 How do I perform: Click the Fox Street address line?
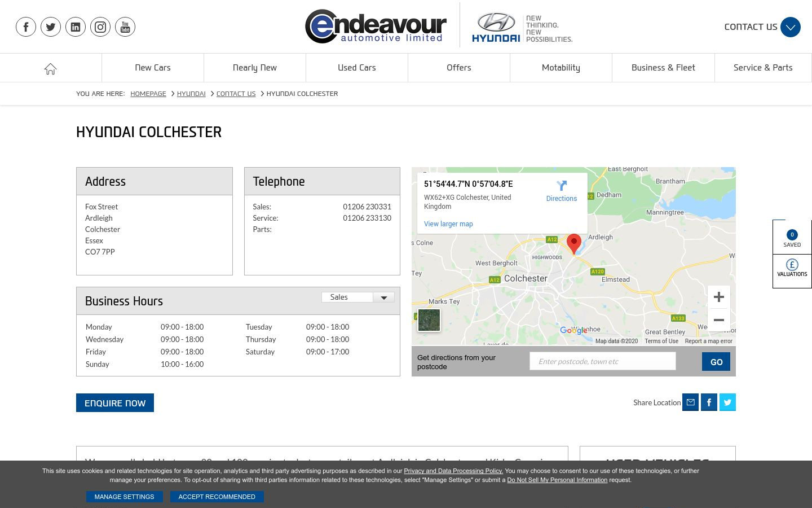101,207
